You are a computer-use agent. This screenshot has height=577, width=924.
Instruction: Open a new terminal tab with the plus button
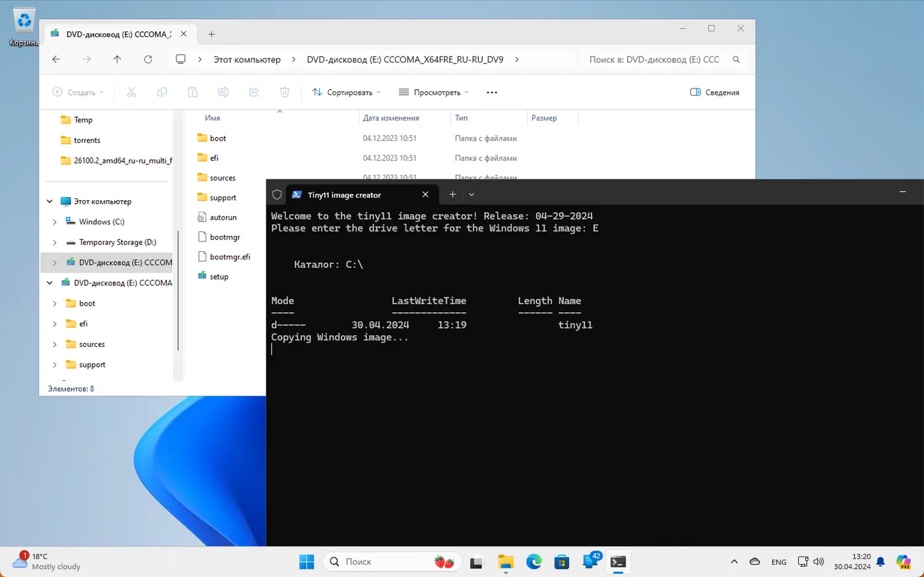pyautogui.click(x=453, y=195)
